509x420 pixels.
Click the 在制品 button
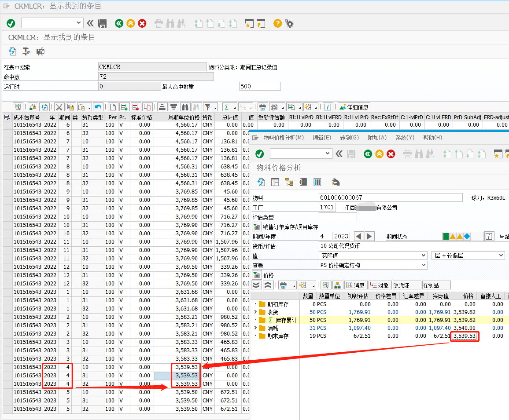(436, 285)
